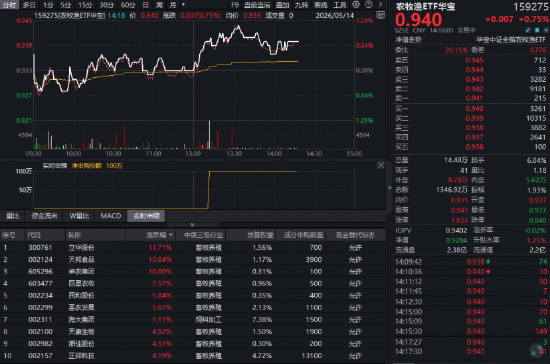The height and width of the screenshot is (364, 550).
Task: Click the 叠加 overlay button
Action: pos(282,5)
